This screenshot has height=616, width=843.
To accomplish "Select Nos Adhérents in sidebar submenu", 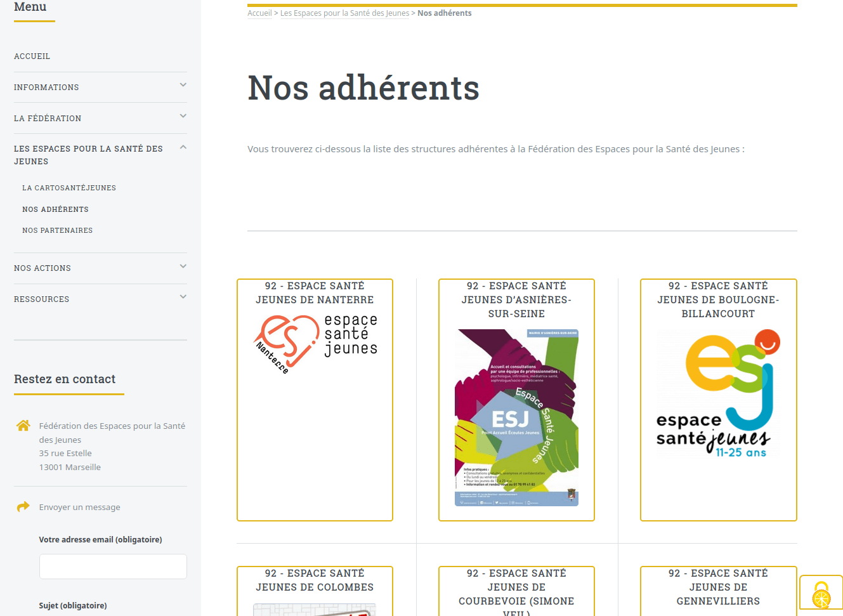I will pos(56,209).
